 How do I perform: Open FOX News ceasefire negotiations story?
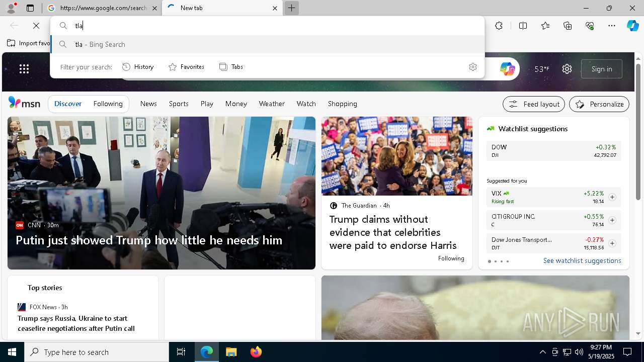pyautogui.click(x=76, y=323)
